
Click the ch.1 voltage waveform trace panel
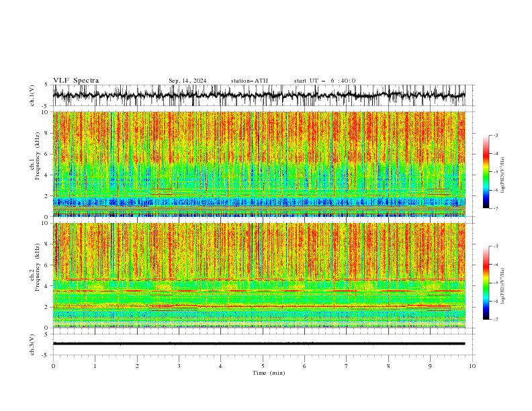[263, 95]
